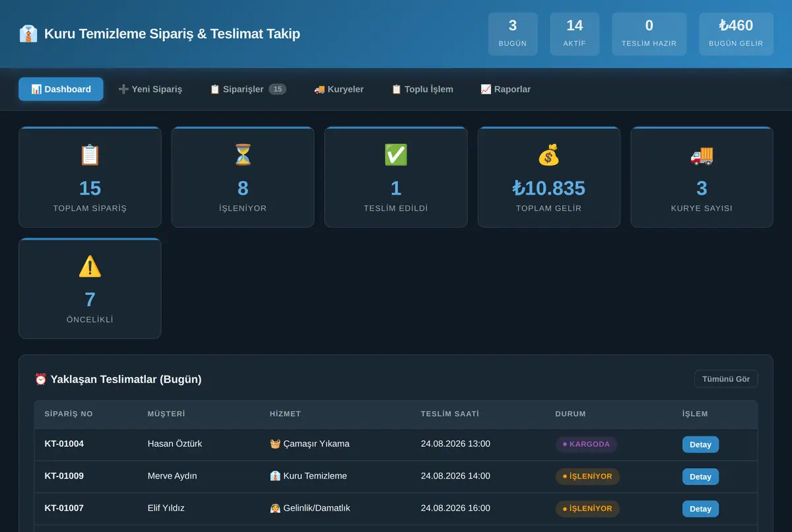Click the shirt-and-tie logo icon in header
Screen dimensions: 792x532
tap(28, 34)
